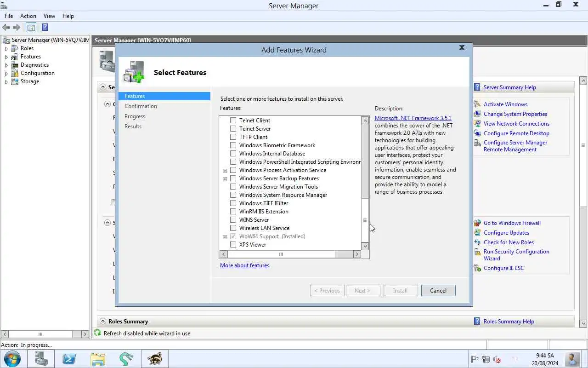
Task: Click the Roles Summary Help question icon
Action: [477, 322]
